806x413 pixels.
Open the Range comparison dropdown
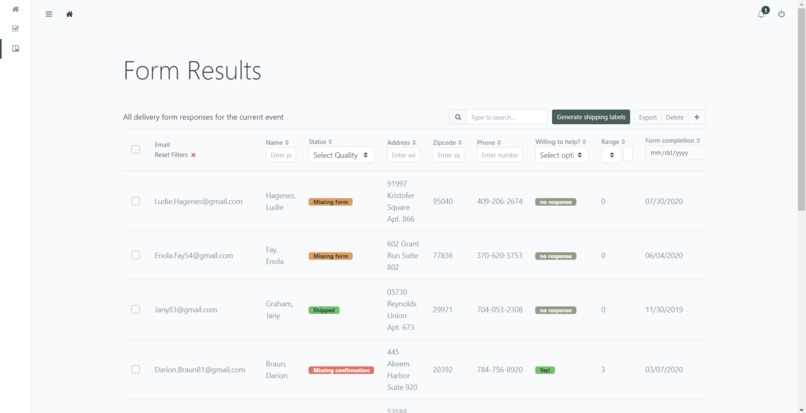click(611, 155)
